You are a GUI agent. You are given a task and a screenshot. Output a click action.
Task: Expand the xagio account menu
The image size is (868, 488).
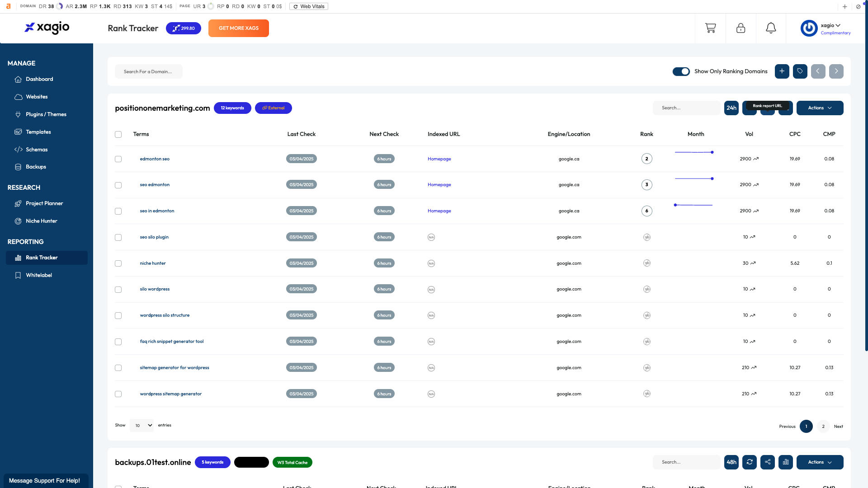pos(830,25)
